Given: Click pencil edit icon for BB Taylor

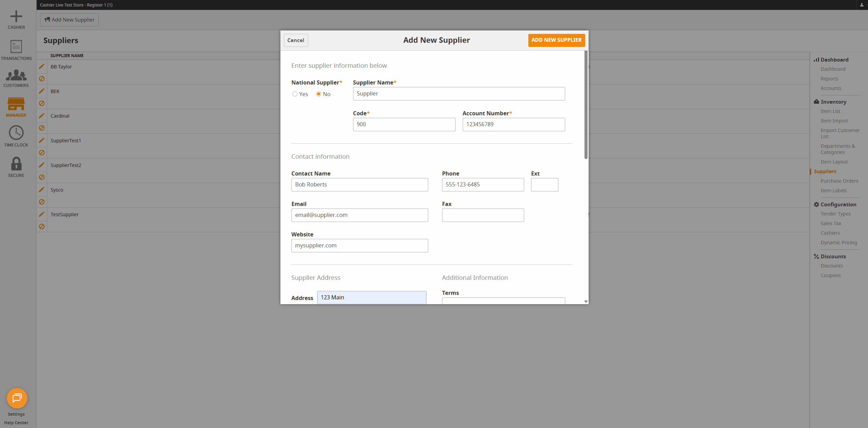Looking at the screenshot, I should (x=42, y=66).
